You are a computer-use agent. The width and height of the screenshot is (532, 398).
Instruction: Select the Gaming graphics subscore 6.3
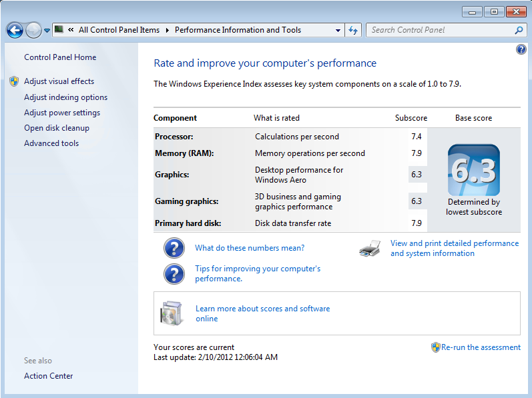[417, 201]
